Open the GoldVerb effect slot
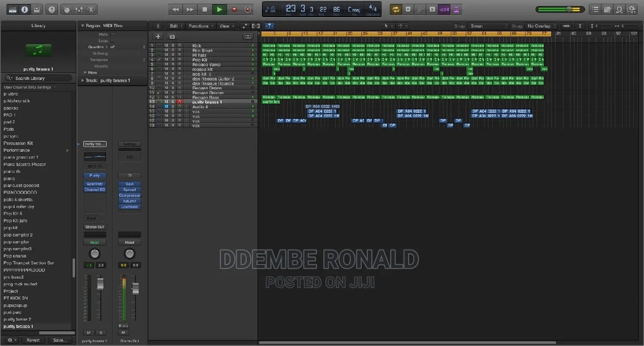This screenshot has height=346, width=644. (94, 184)
